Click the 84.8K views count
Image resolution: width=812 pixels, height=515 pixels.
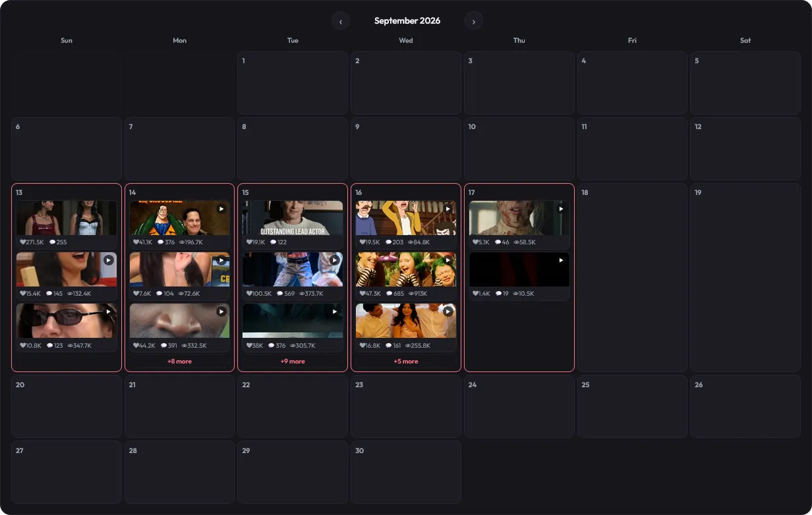[x=422, y=242]
